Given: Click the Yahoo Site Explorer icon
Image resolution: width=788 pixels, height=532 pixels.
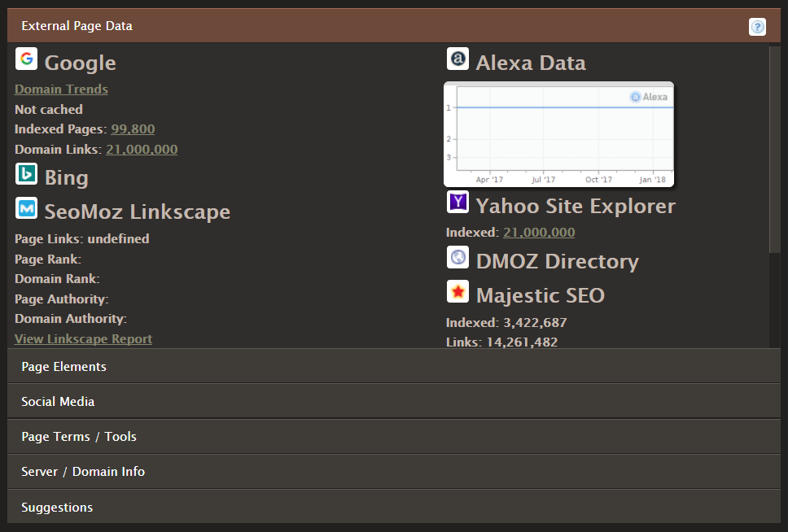Looking at the screenshot, I should point(457,202).
